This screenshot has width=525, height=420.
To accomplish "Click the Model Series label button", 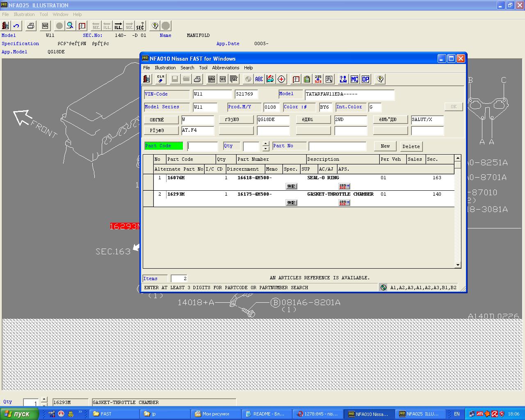I will tap(167, 107).
